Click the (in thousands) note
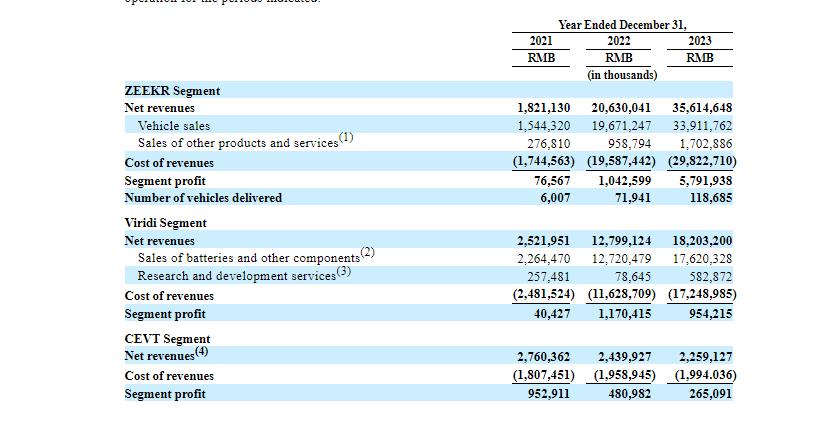The height and width of the screenshot is (424, 839). pyautogui.click(x=622, y=75)
